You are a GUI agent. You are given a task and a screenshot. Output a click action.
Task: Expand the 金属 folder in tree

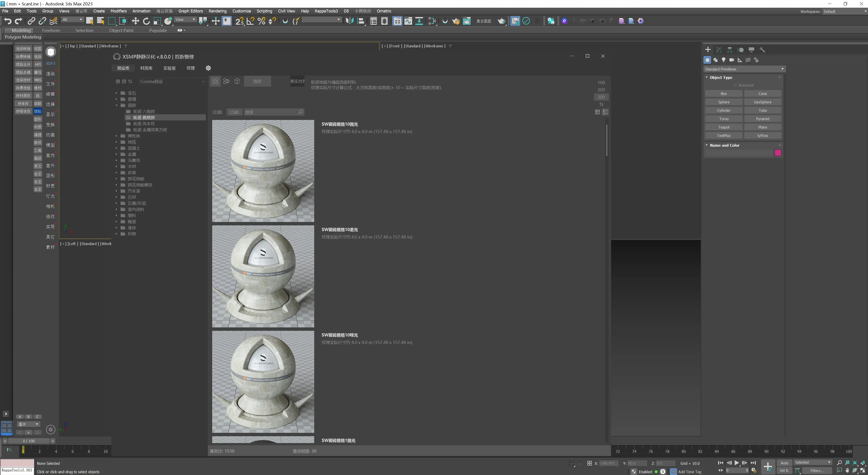pos(117,154)
